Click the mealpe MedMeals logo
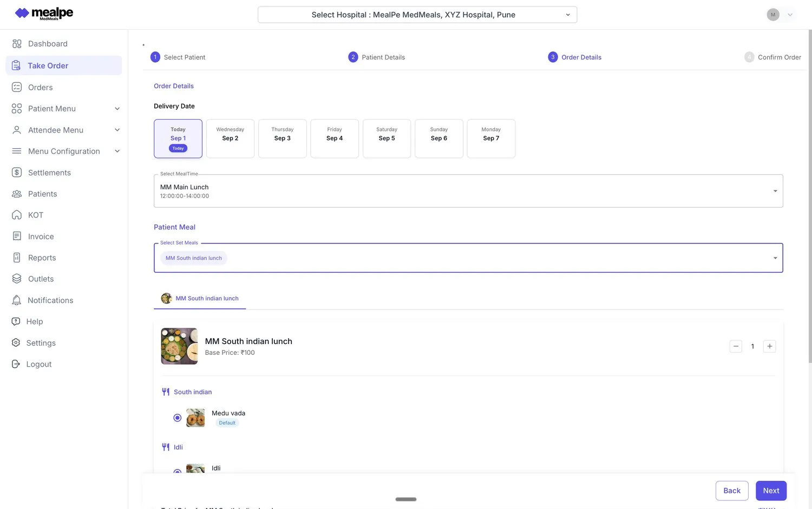Screen dimensions: 812x509 44,14
